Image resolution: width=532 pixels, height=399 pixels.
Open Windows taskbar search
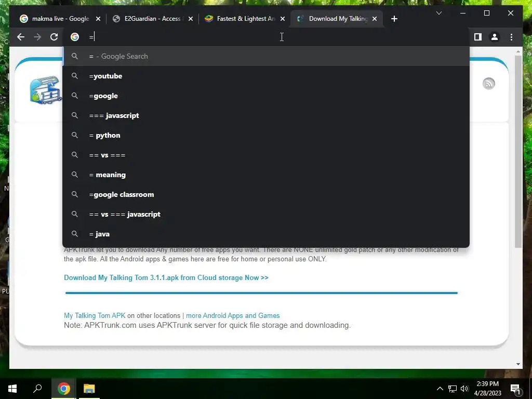37,389
